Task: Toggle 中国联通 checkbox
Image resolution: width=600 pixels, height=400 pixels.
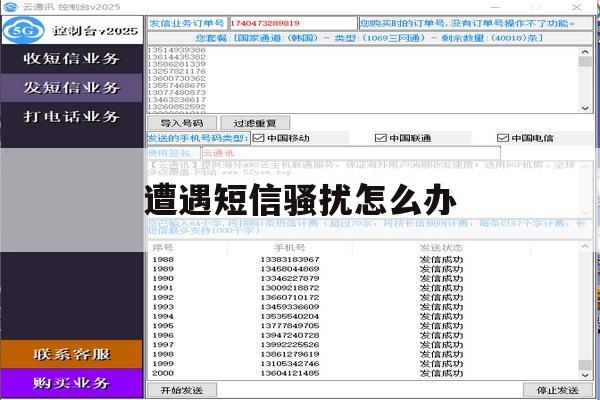Action: tap(380, 138)
